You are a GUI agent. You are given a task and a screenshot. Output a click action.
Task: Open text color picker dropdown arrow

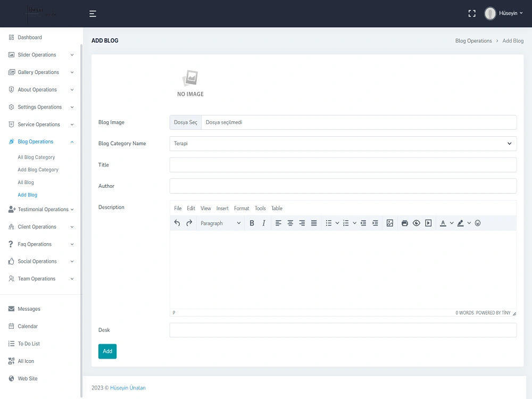click(452, 223)
